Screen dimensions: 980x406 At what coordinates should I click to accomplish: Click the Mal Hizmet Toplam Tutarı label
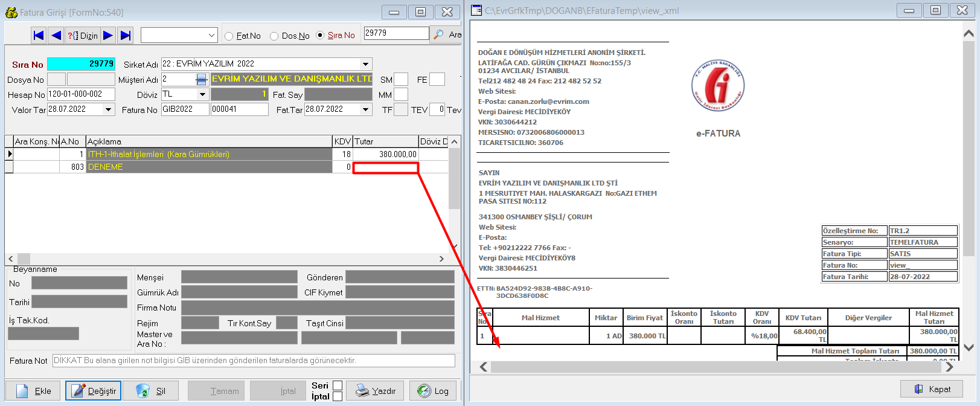click(855, 351)
